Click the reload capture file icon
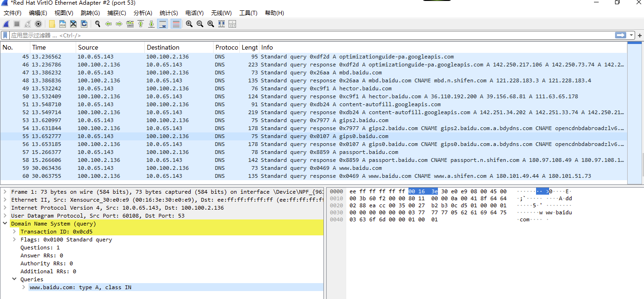Image resolution: width=644 pixels, height=299 pixels. click(84, 24)
